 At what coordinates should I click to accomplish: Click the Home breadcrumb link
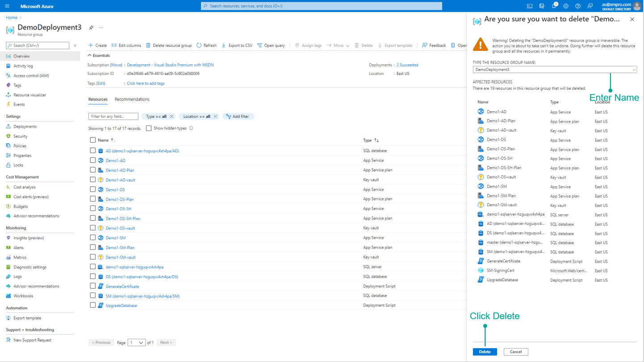point(12,18)
